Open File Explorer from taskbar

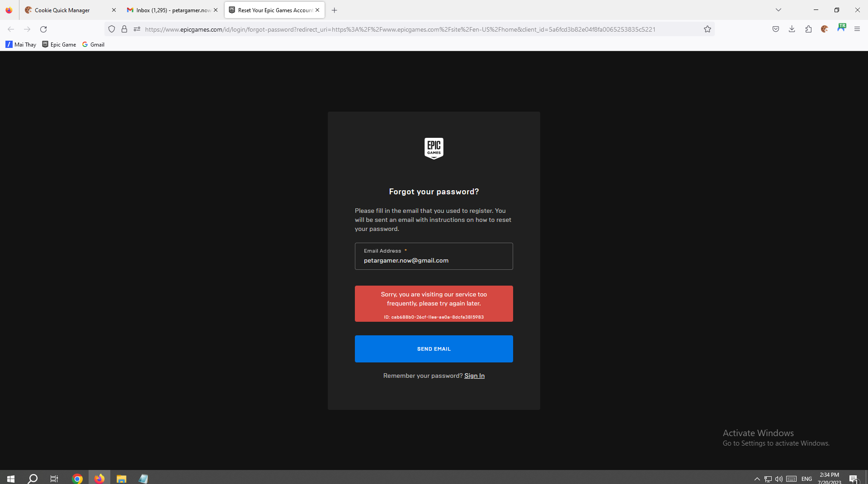coord(121,478)
